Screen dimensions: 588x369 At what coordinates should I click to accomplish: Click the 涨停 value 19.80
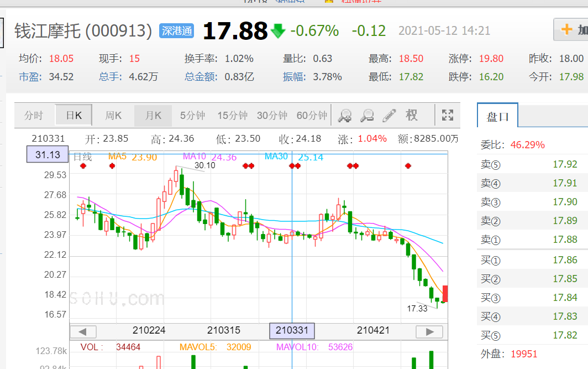click(491, 59)
